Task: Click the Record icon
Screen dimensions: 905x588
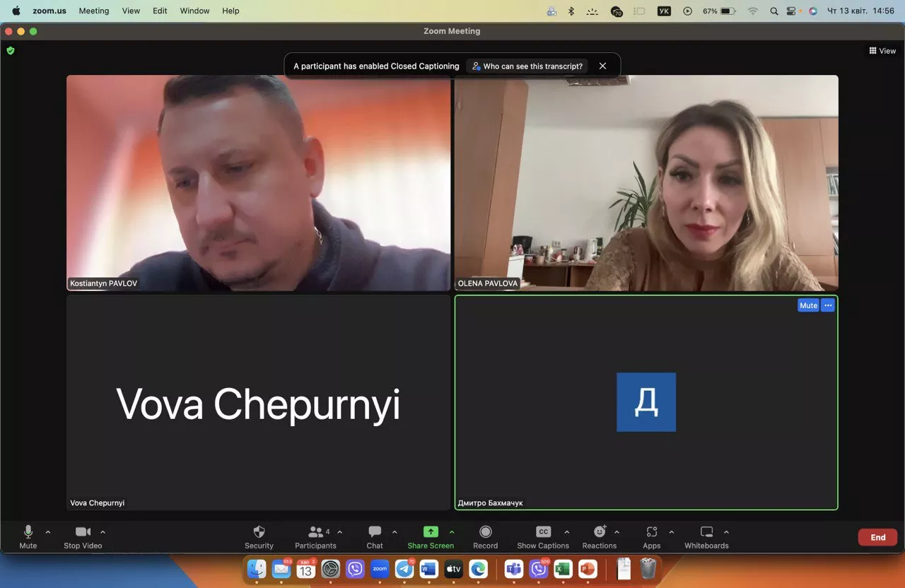Action: click(485, 532)
